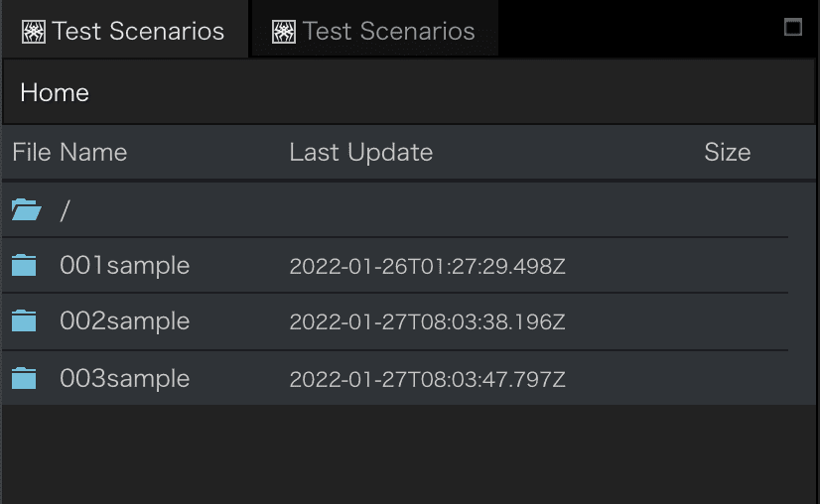Sort by the Size column header
Screen dimensions: 820x504
(x=727, y=152)
